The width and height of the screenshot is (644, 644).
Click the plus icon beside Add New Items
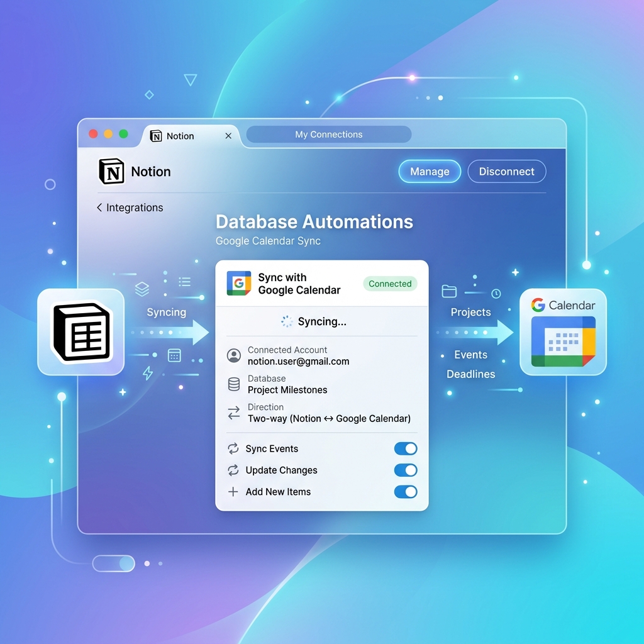233,492
